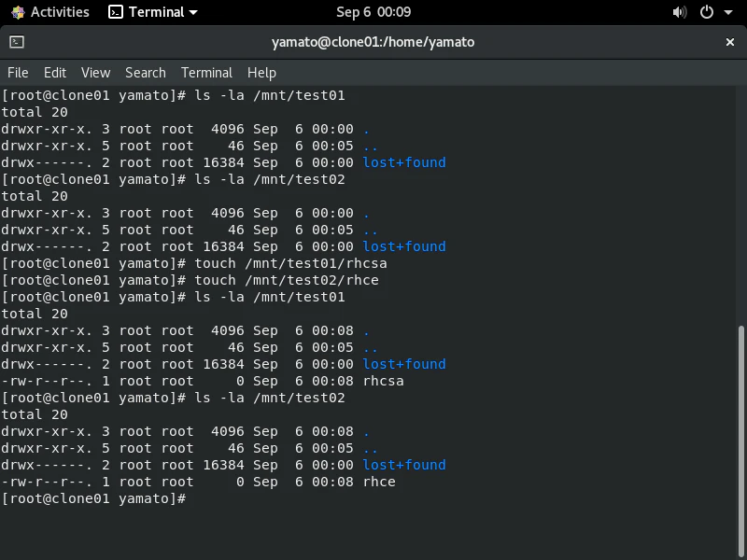Click the rhce file name

pos(379,482)
